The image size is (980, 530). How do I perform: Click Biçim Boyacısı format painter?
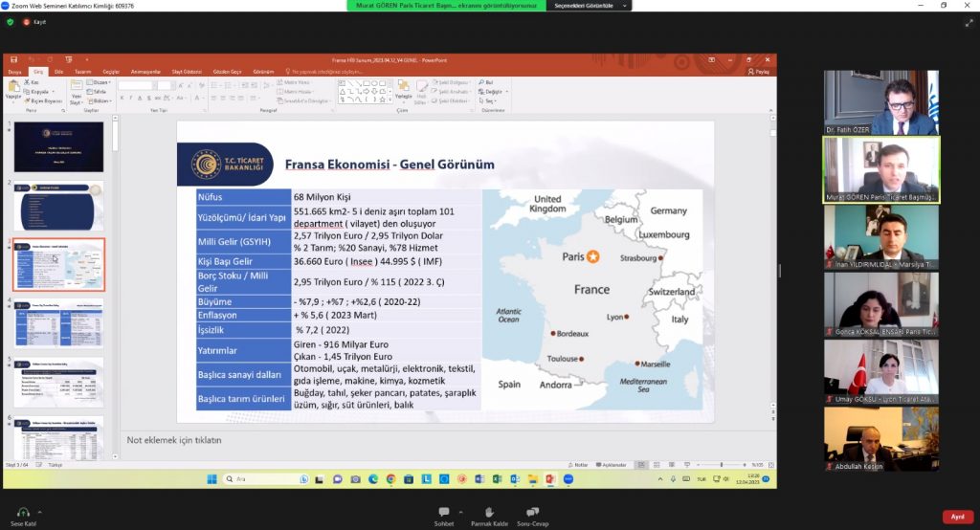tap(42, 101)
